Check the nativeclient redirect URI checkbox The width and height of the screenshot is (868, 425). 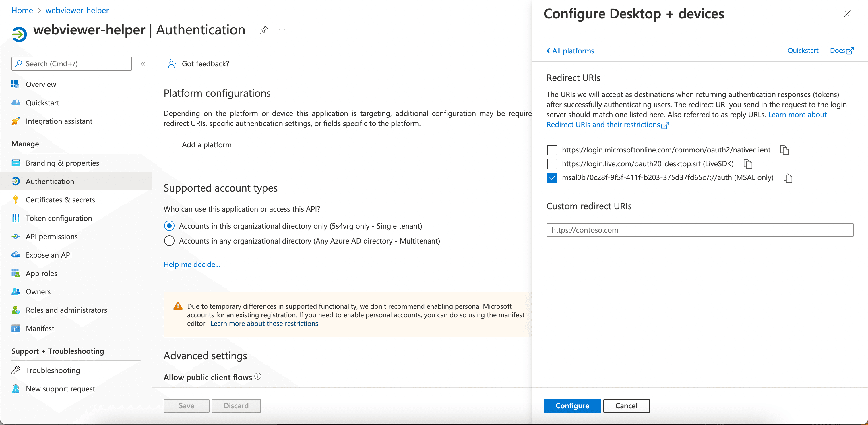point(552,150)
